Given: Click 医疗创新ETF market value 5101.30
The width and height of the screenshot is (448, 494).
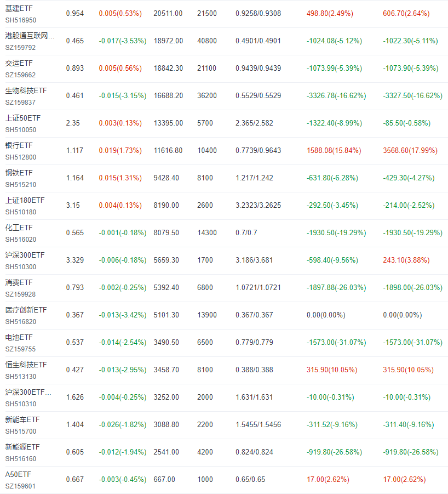Looking at the screenshot, I should 166,315.
